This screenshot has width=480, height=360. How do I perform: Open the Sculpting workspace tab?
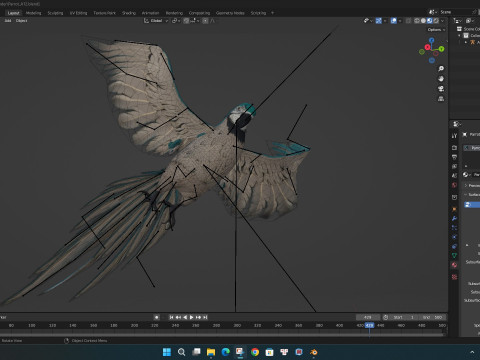coord(55,13)
